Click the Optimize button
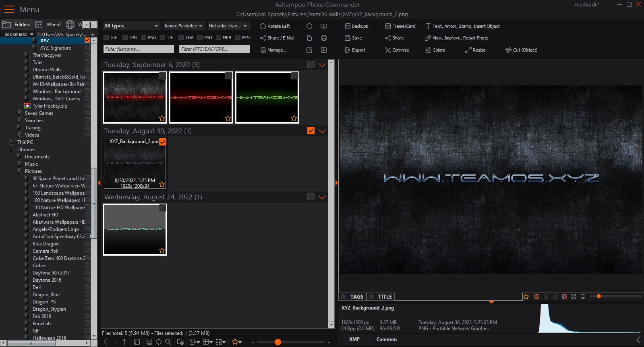 coord(397,50)
